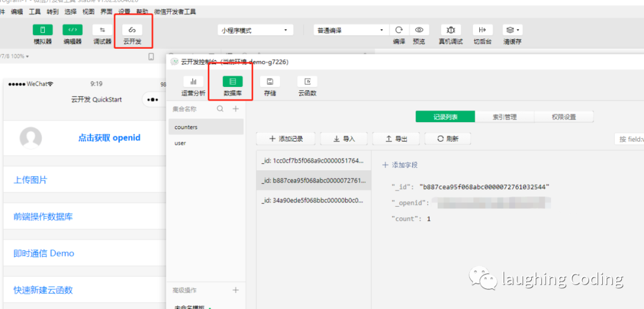
Task: Toggle the 模拟器 simulator panel button
Action: [43, 30]
